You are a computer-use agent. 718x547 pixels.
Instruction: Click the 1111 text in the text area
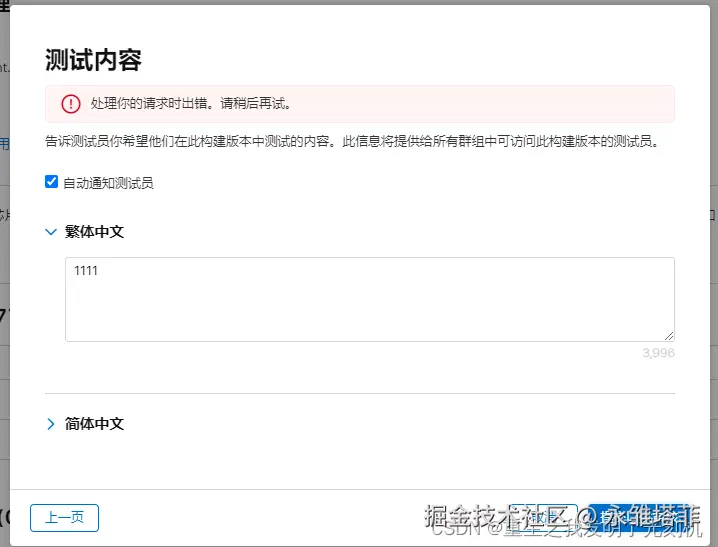(x=86, y=271)
